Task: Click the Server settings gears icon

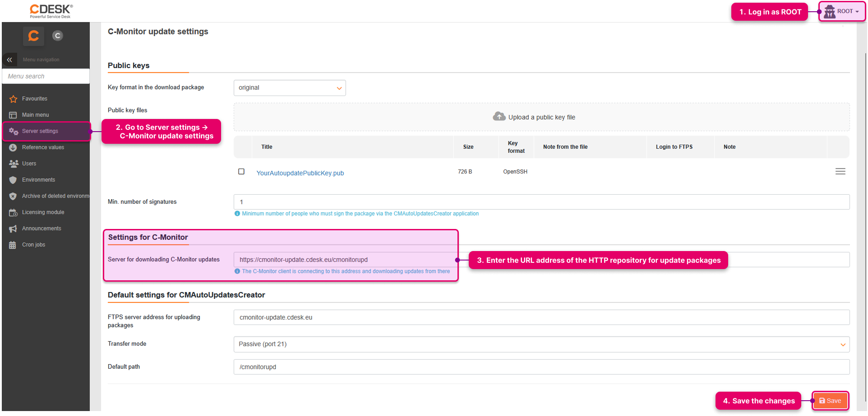Action: tap(14, 131)
